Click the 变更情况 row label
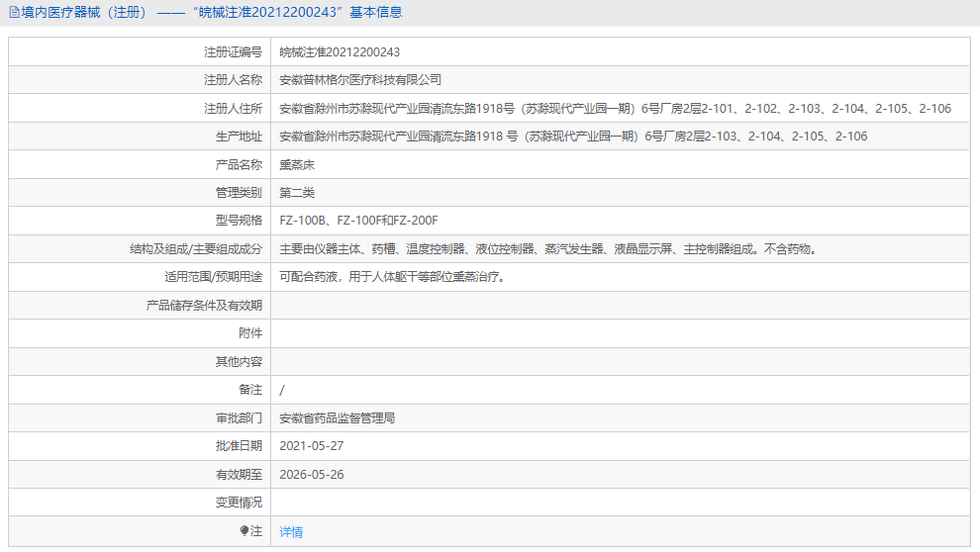 (239, 503)
